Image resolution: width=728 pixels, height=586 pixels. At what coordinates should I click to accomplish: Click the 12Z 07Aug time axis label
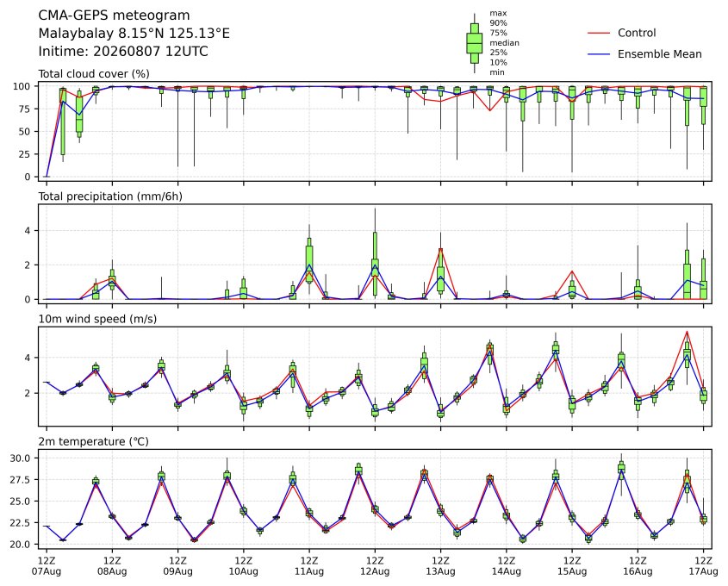(47, 565)
